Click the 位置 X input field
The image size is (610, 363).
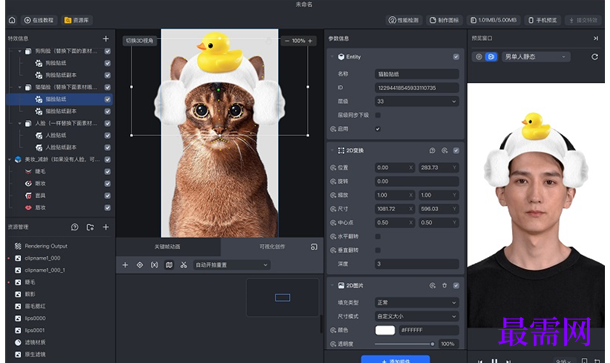tap(394, 168)
